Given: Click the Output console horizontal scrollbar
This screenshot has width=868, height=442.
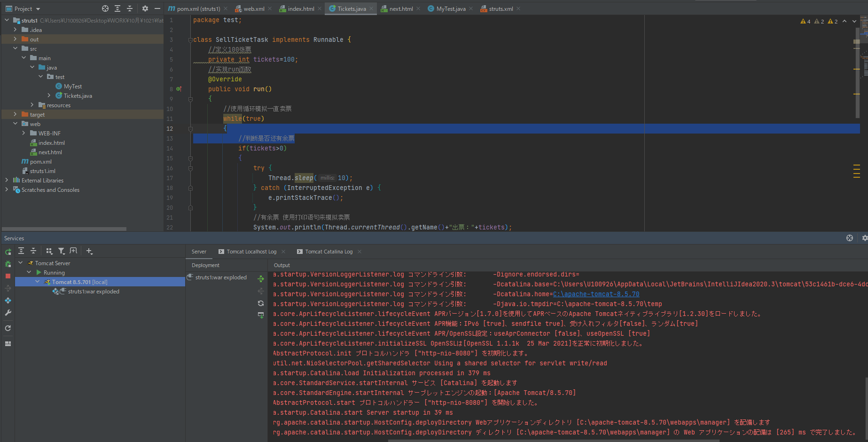Looking at the screenshot, I should pos(554,441).
